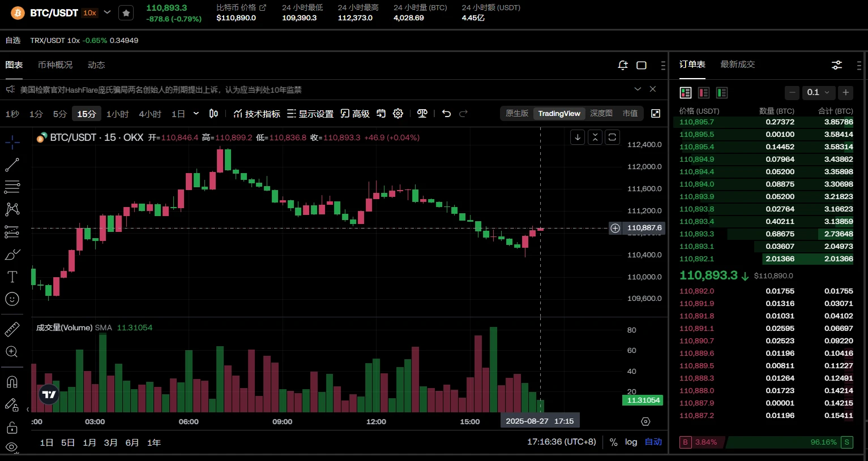Switch to the 最新成交 tab
Viewport: 868px width, 461px height.
coord(737,64)
